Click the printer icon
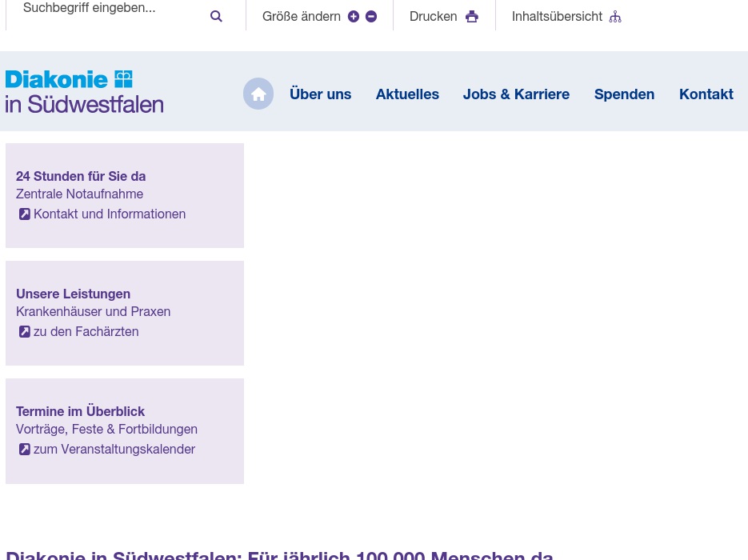748x560 pixels. click(x=472, y=16)
